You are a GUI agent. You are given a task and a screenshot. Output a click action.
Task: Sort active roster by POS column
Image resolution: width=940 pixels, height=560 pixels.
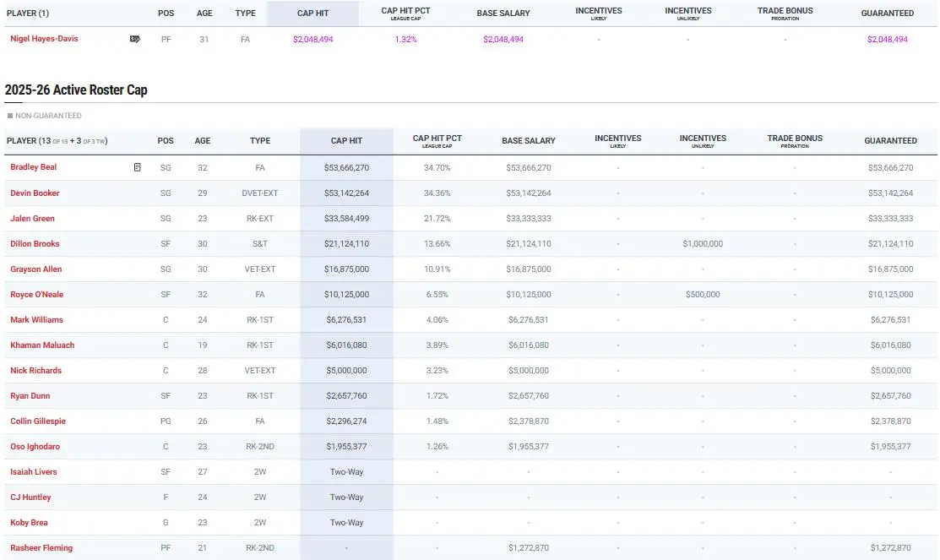click(166, 141)
